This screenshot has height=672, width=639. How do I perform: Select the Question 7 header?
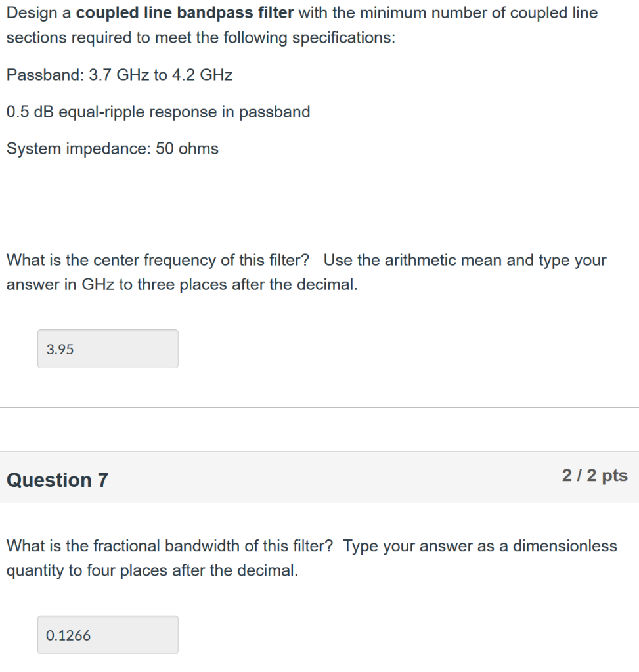[56, 480]
